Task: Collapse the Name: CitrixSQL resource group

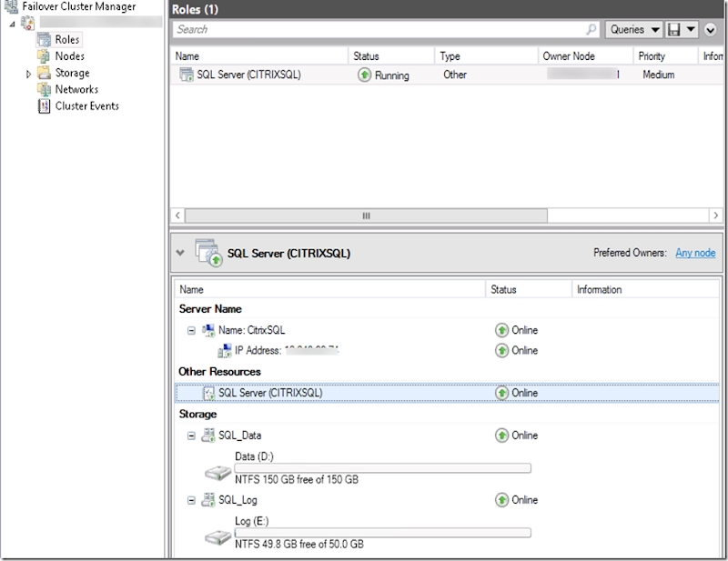Action: click(191, 330)
